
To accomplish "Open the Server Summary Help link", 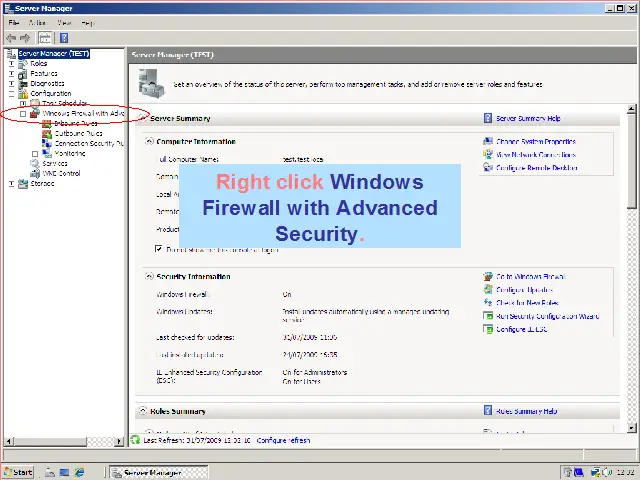I will pos(528,118).
